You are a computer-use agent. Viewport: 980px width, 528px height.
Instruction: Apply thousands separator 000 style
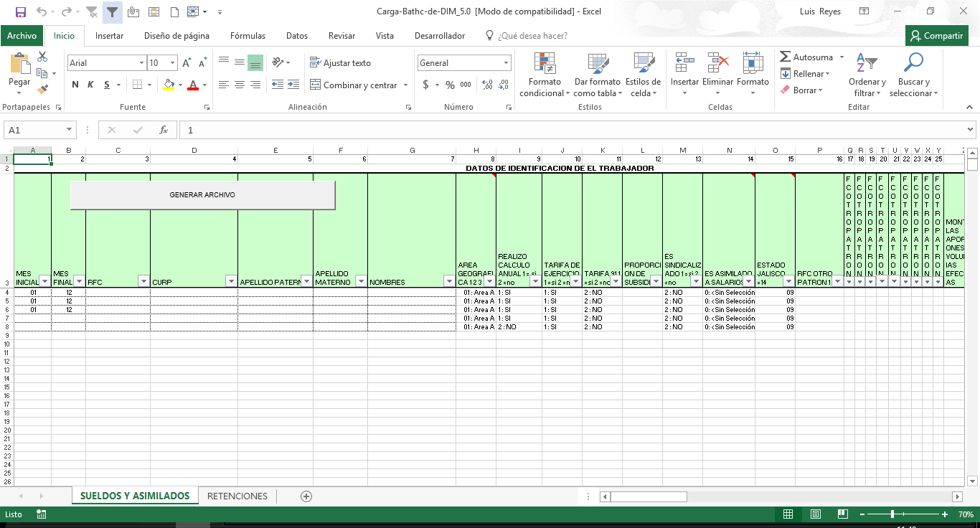click(466, 85)
